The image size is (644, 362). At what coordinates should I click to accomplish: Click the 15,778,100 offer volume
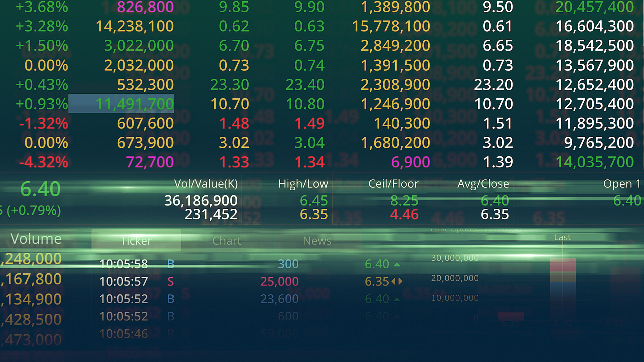(x=391, y=26)
